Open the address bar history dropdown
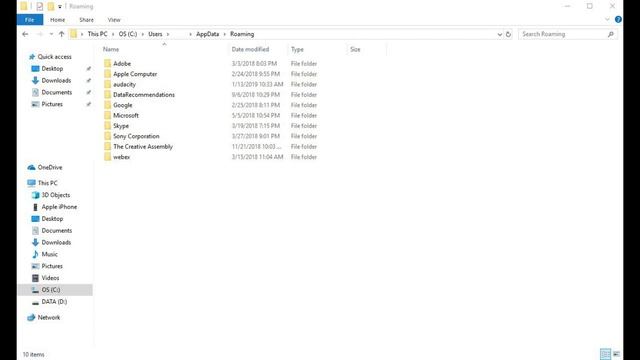The image size is (640, 360). tap(500, 34)
